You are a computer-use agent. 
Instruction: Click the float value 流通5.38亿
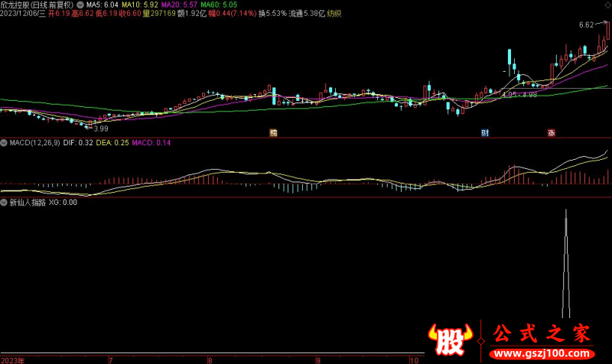[307, 13]
